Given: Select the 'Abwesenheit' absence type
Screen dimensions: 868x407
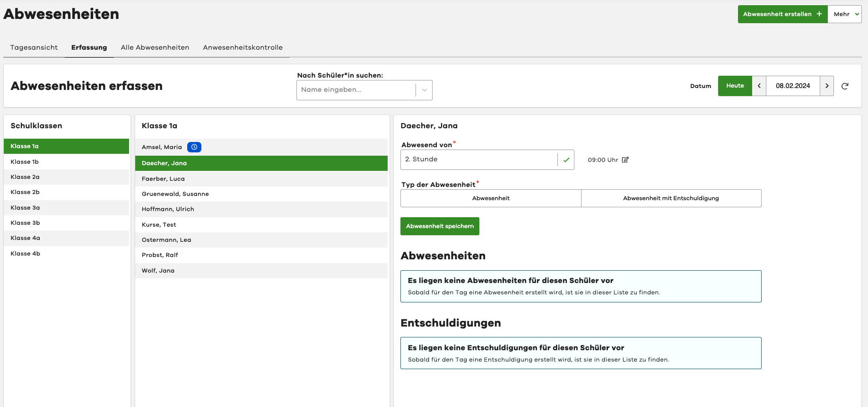Looking at the screenshot, I should click(x=490, y=198).
